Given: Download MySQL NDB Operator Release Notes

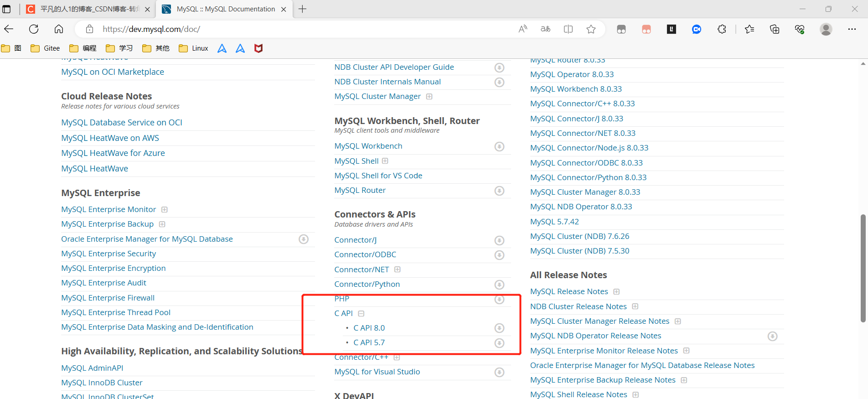Looking at the screenshot, I should 772,336.
